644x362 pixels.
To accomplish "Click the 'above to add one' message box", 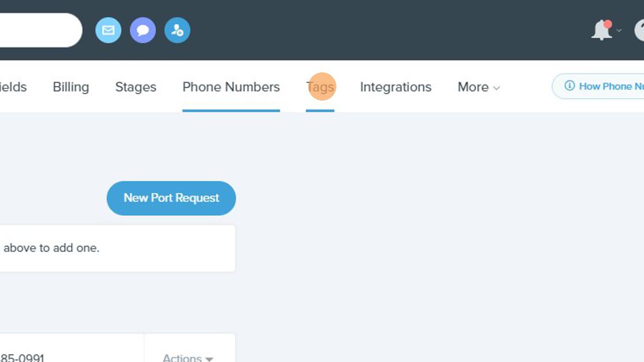I will coord(117,248).
